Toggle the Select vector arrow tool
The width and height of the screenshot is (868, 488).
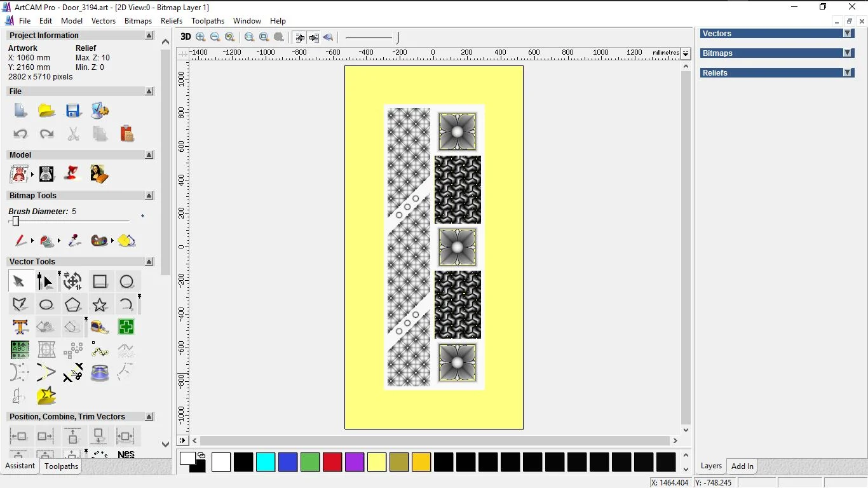click(18, 281)
